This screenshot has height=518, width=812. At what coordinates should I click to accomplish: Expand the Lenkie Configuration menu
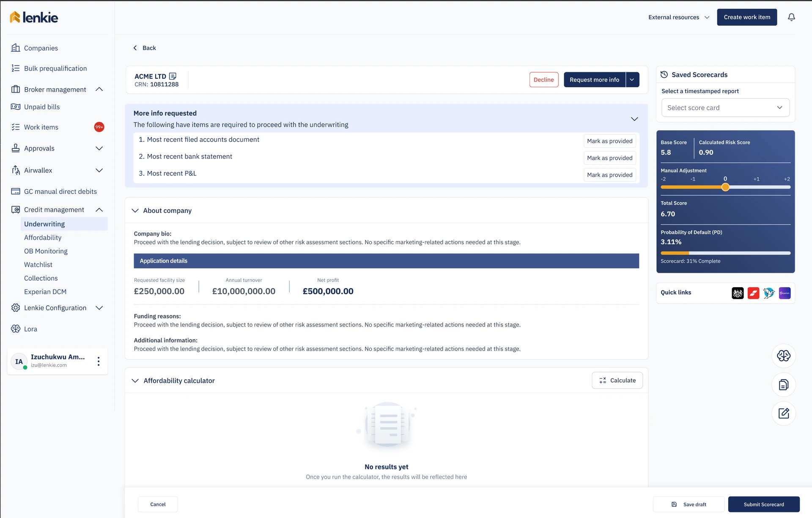[99, 307]
